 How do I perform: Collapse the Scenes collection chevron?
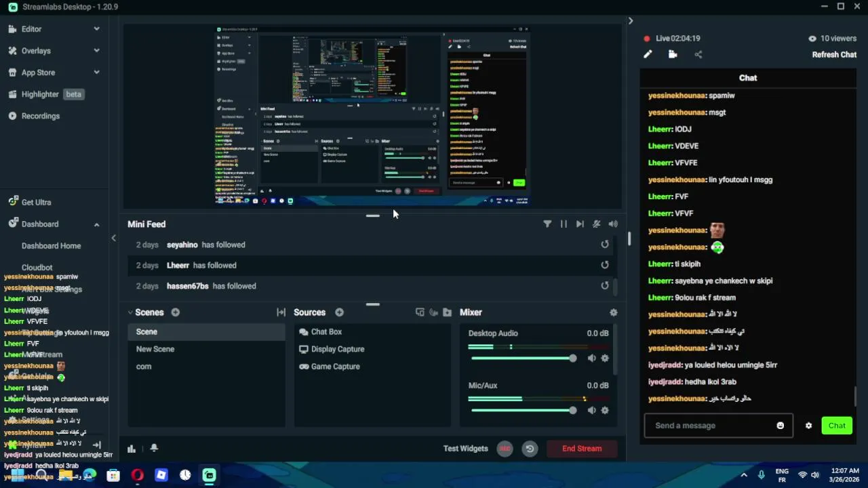[130, 312]
